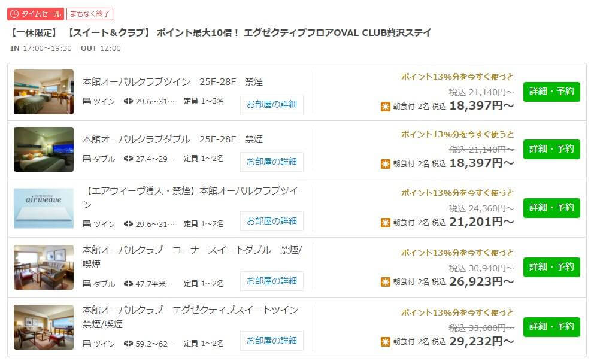Click the bed icon for コーナースイートダブル

click(x=87, y=283)
